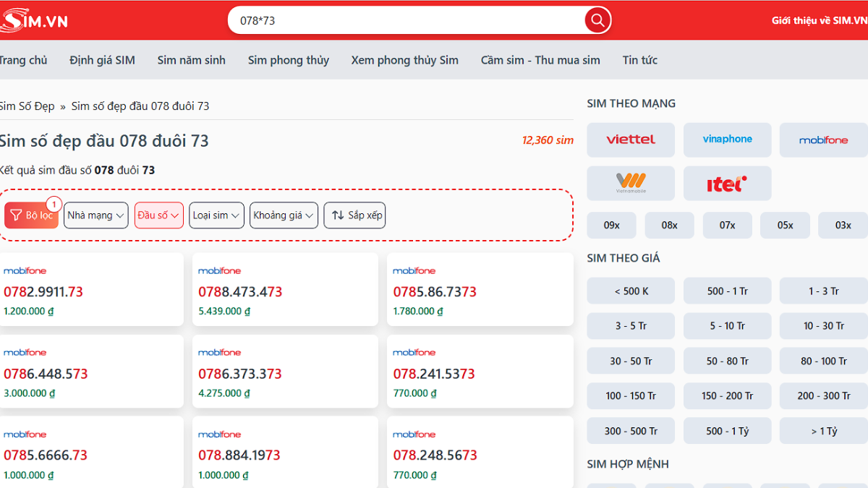
Task: Expand Loại sim dropdown
Action: 216,215
